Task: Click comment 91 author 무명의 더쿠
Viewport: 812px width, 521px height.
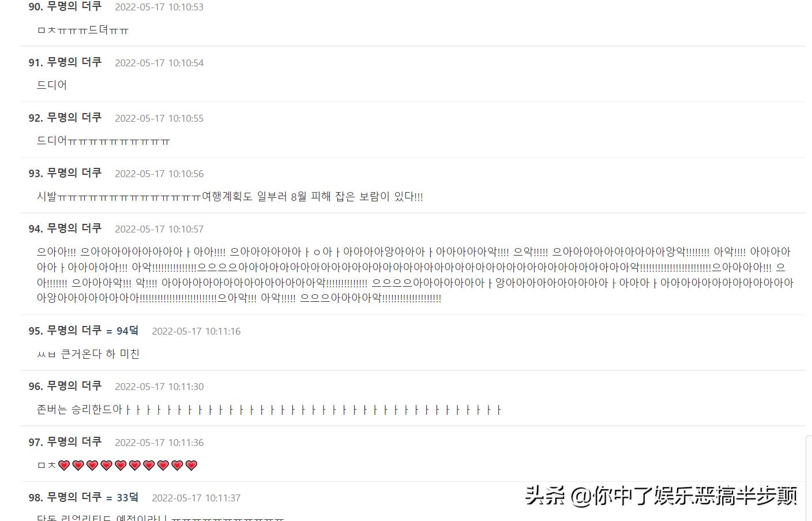Action: [74, 62]
